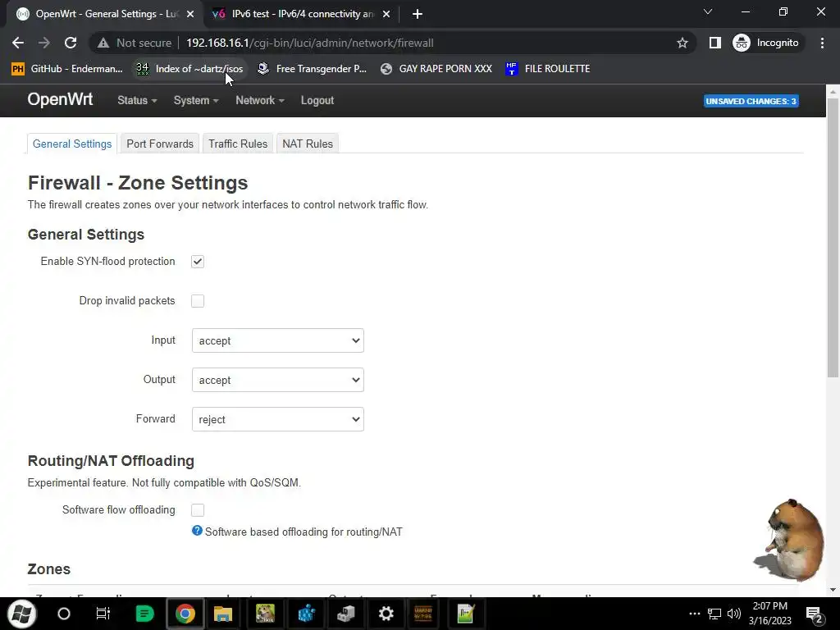Click the page vertical scrollbar
This screenshot has height=630, width=840.
click(833, 239)
